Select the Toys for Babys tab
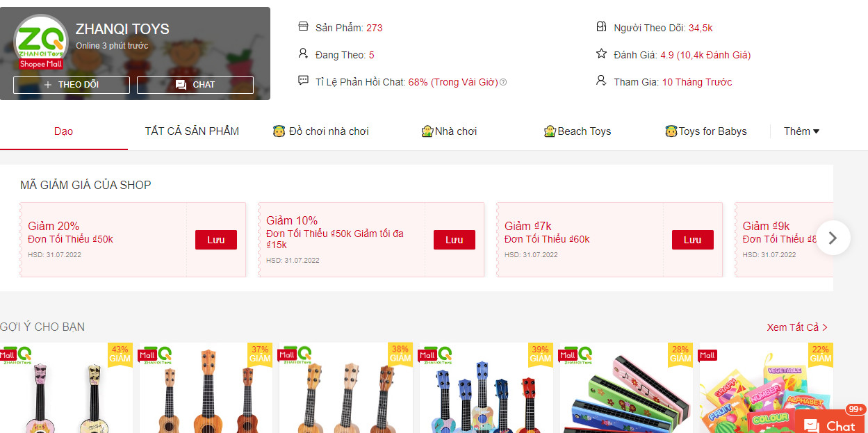 (x=706, y=131)
